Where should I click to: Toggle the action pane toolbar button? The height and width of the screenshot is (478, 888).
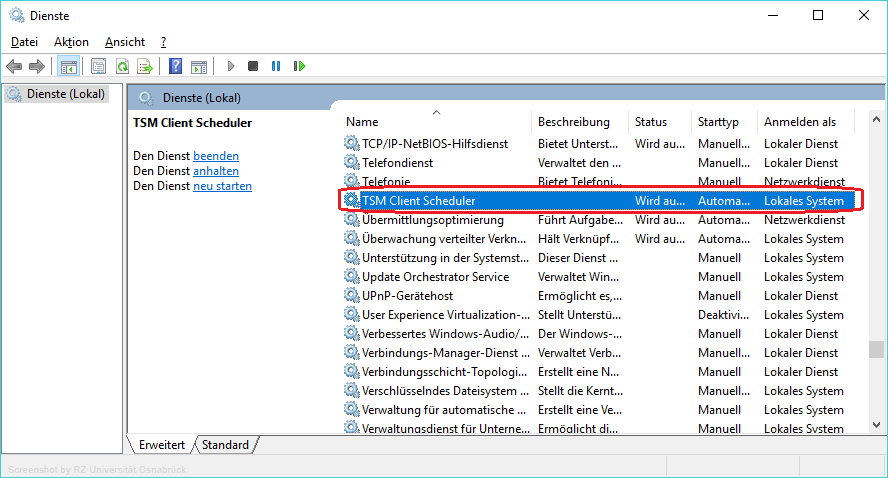[x=199, y=66]
